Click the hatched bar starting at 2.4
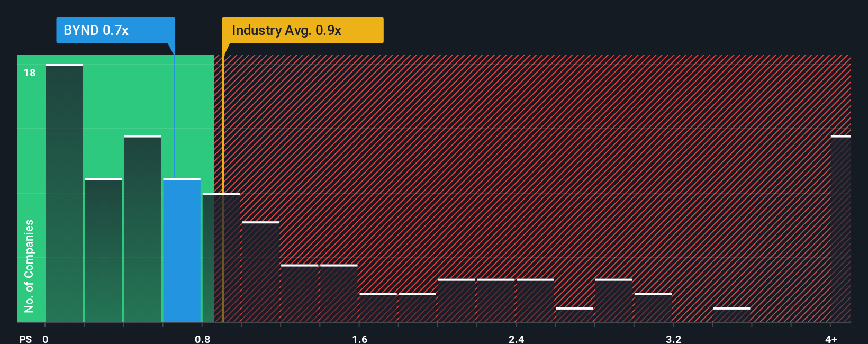This screenshot has width=868, height=344. coord(535,301)
